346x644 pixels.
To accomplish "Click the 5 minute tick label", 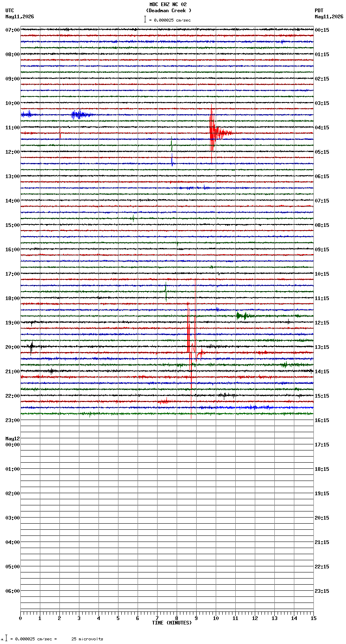I will coord(118,618).
